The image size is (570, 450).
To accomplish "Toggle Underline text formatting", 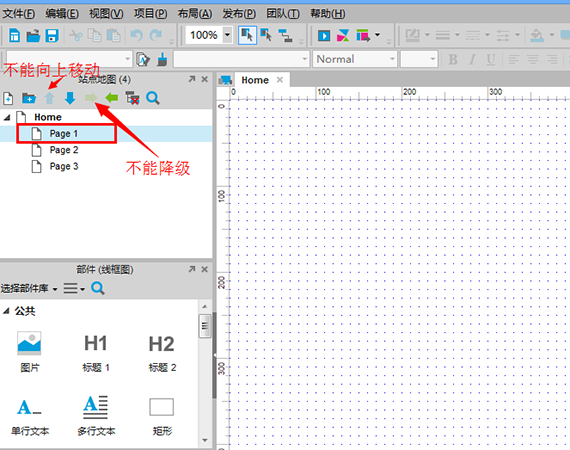I will (491, 59).
